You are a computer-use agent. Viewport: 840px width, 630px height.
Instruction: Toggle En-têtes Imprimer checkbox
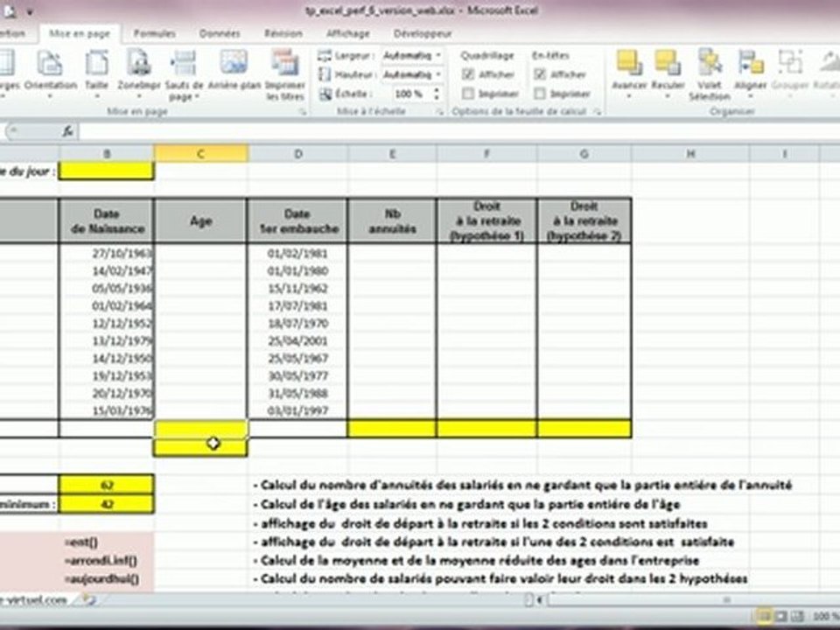540,94
